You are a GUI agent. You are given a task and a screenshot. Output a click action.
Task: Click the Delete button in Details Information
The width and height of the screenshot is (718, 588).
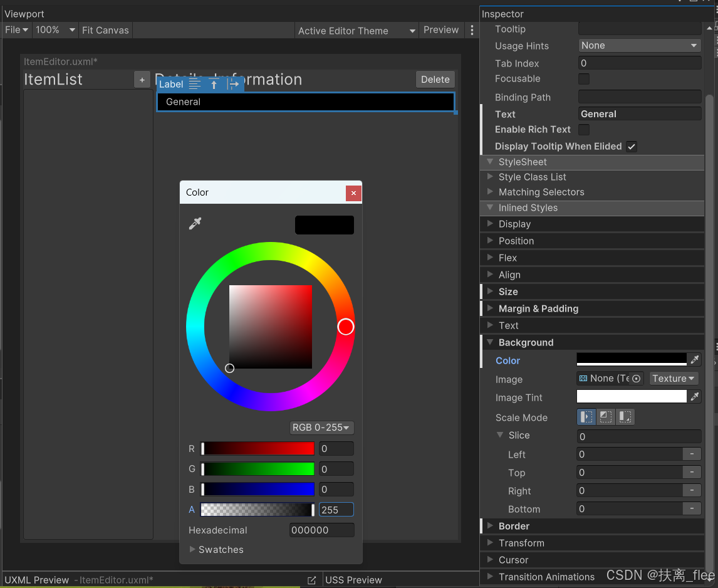[435, 80]
